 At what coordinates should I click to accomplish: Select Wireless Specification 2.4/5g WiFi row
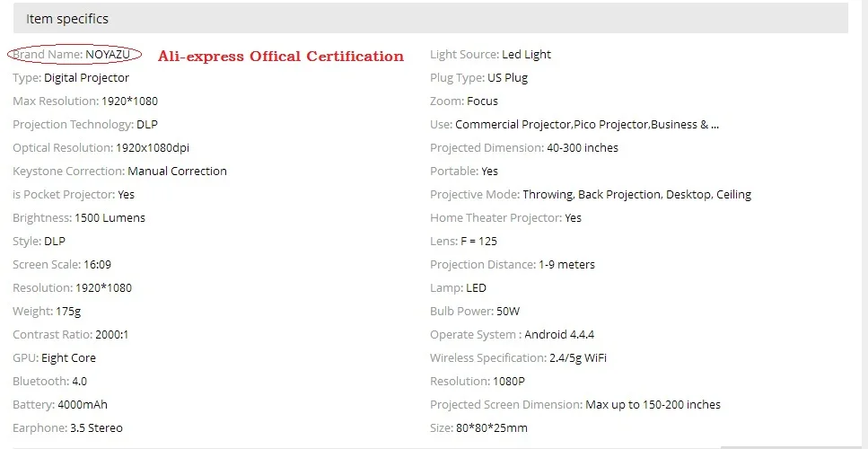point(518,357)
